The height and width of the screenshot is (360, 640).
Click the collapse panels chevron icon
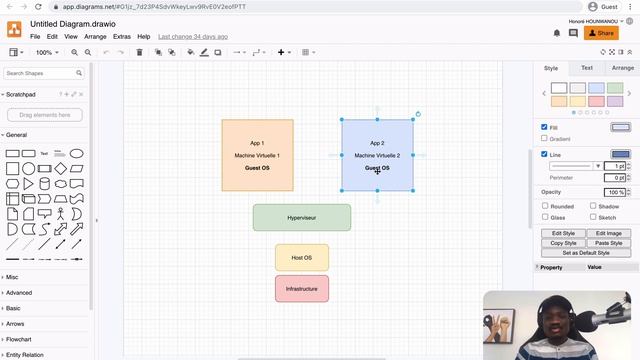coord(630,52)
